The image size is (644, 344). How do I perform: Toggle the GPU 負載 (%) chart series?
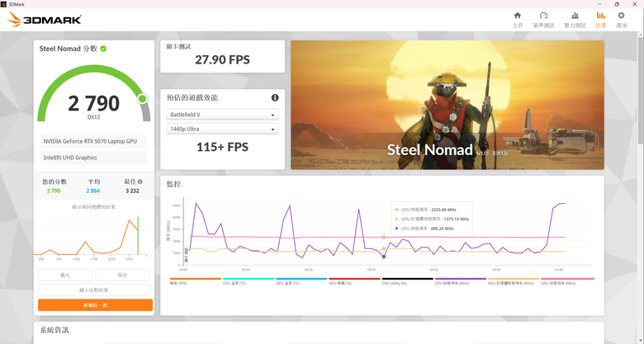[354, 281]
